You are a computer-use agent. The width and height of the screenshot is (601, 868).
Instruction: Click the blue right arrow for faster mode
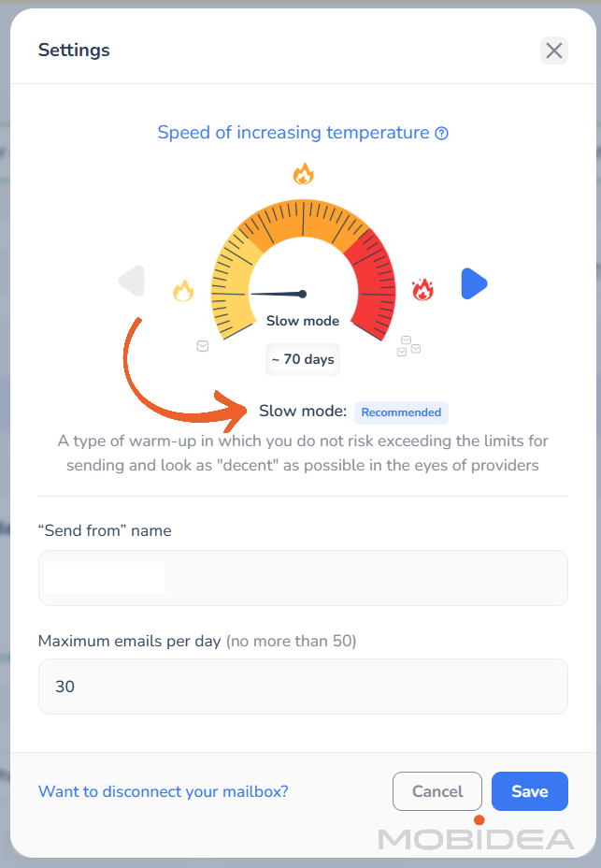[474, 283]
